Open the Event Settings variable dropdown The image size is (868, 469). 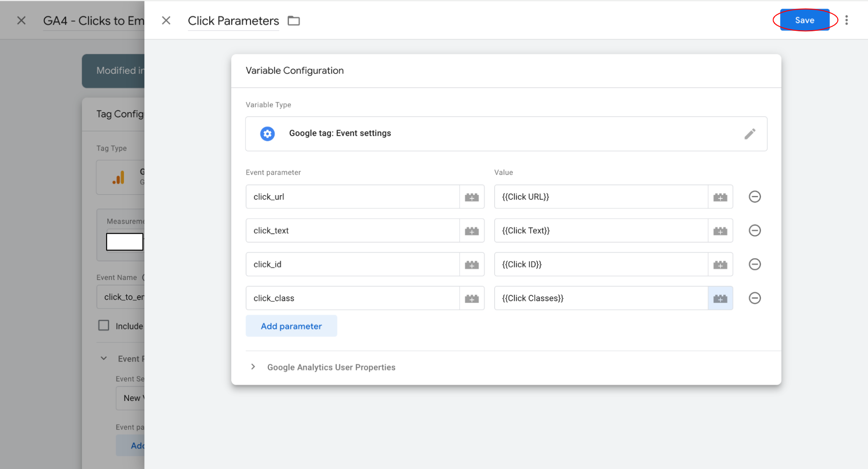click(131, 398)
